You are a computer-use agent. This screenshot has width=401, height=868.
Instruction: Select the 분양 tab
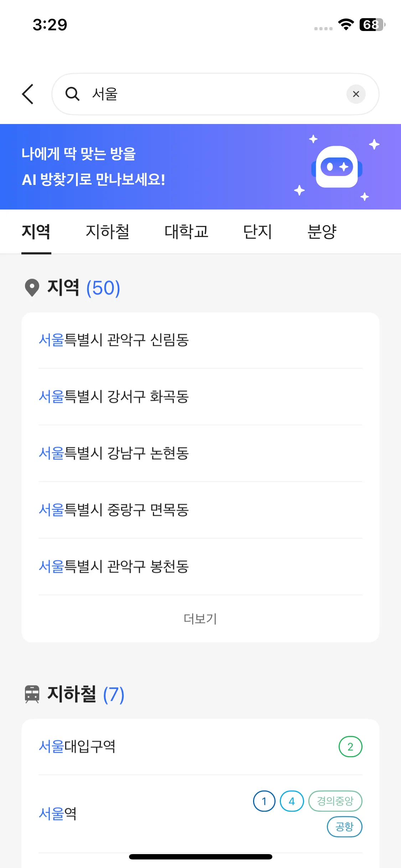322,232
